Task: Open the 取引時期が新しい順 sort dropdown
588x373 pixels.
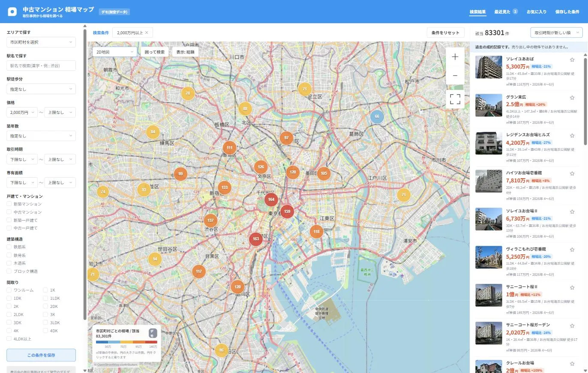Action: pyautogui.click(x=556, y=33)
